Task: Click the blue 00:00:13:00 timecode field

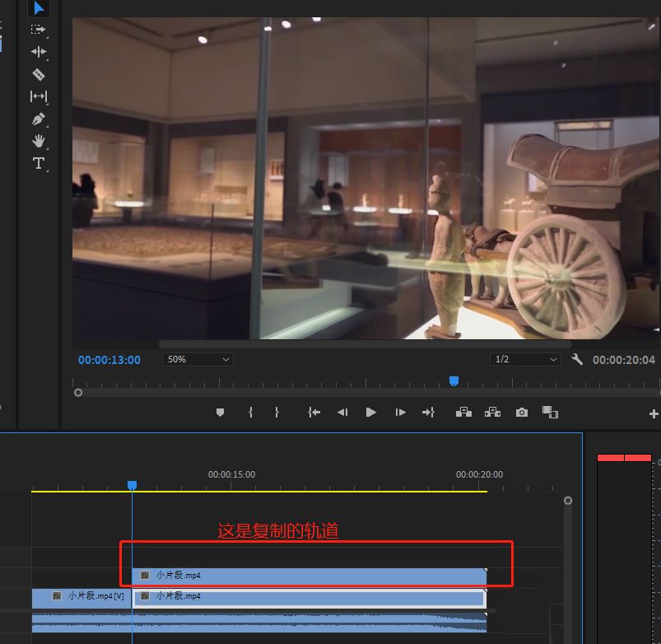Action: 109,360
